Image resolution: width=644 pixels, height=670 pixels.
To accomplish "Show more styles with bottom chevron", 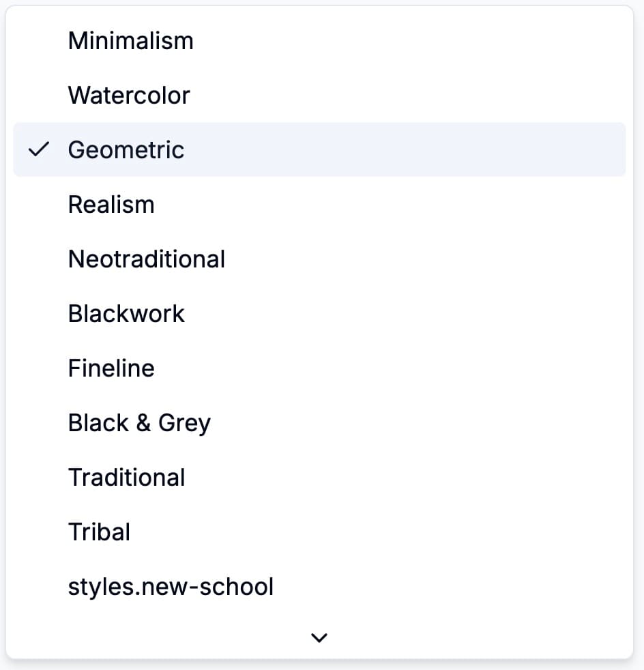I will (319, 637).
